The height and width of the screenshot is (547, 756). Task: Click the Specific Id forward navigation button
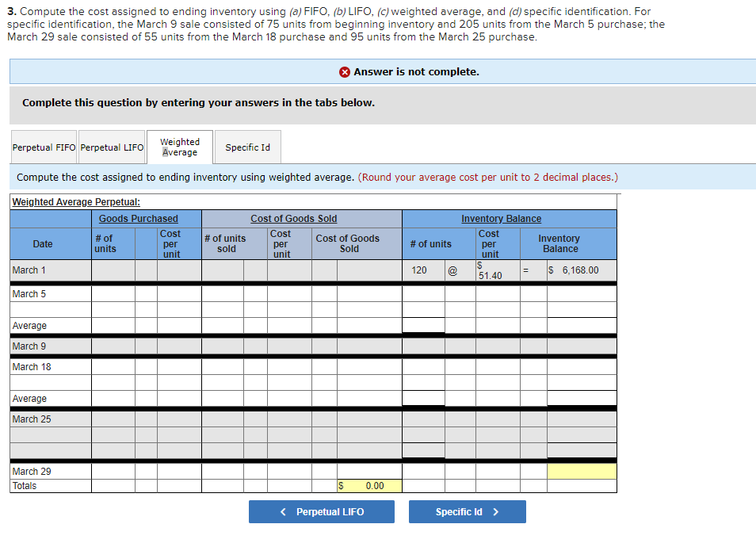(467, 511)
